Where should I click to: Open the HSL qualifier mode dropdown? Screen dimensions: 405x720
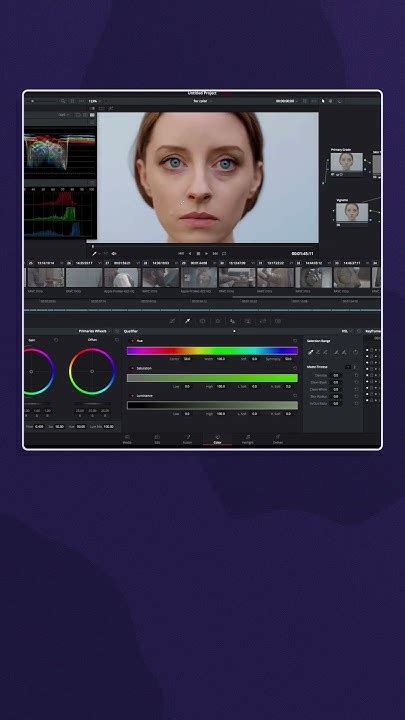(347, 331)
